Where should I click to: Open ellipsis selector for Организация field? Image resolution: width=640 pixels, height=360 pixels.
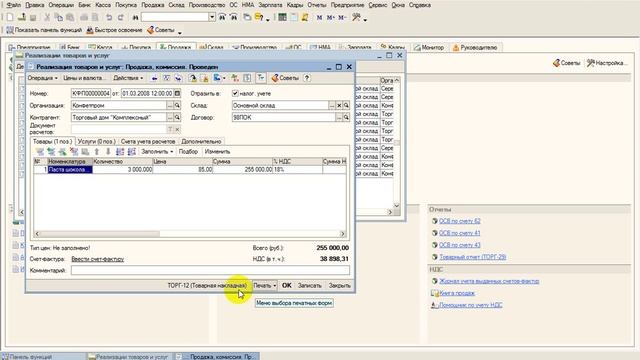coord(170,105)
